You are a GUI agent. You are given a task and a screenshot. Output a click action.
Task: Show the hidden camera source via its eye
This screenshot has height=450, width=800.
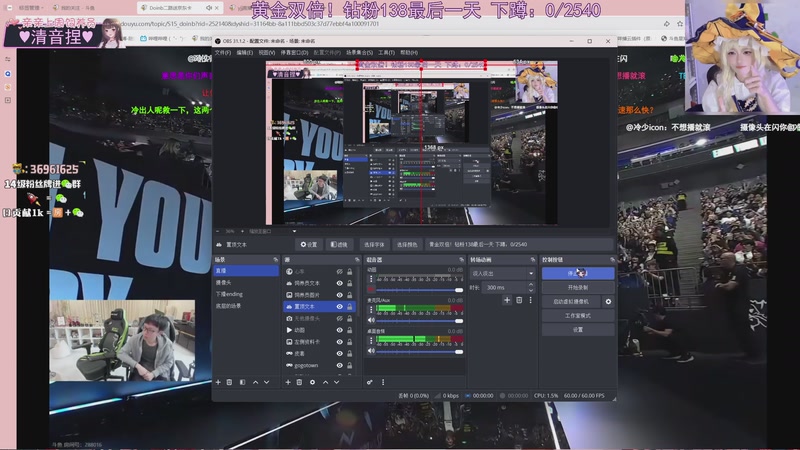pyautogui.click(x=339, y=318)
